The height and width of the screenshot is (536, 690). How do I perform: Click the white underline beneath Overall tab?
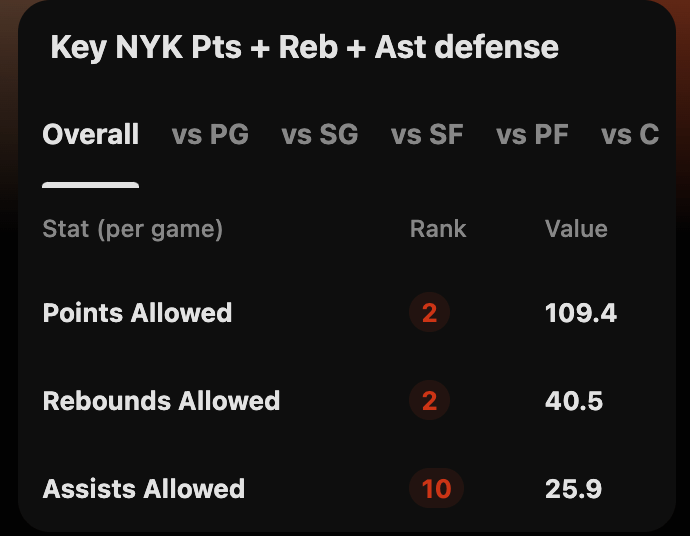(x=90, y=185)
